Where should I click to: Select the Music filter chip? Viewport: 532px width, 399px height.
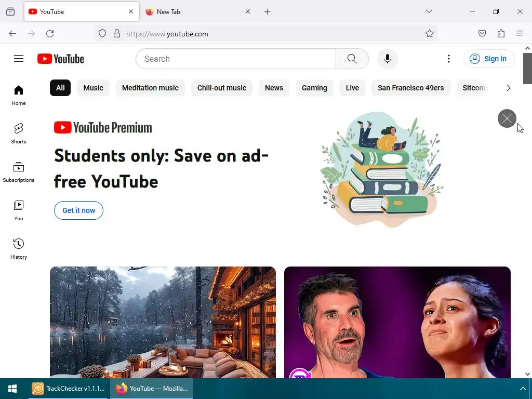tap(94, 88)
